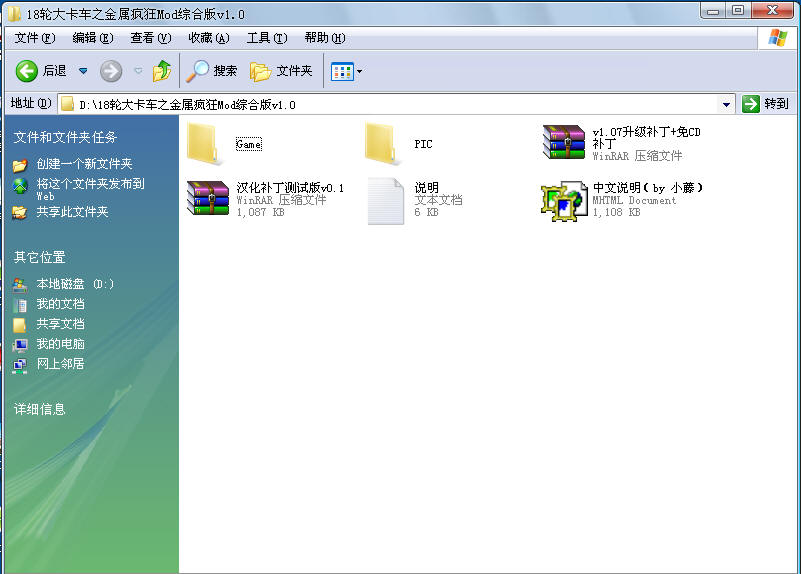The image size is (801, 574).
Task: Click the PIC folder name label
Action: pyautogui.click(x=423, y=144)
